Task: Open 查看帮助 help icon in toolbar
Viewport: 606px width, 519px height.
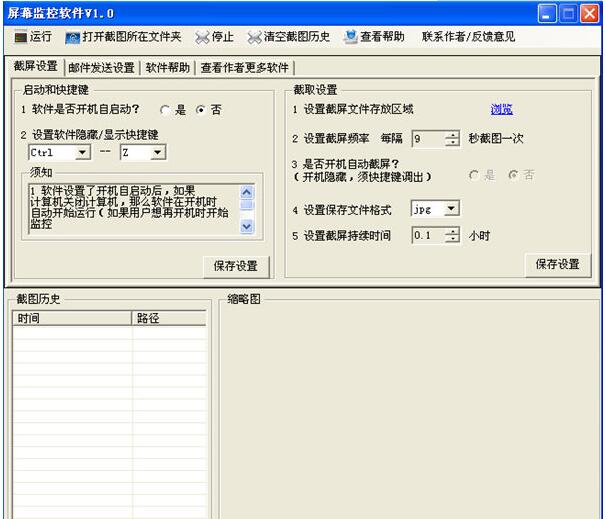Action: (350, 37)
